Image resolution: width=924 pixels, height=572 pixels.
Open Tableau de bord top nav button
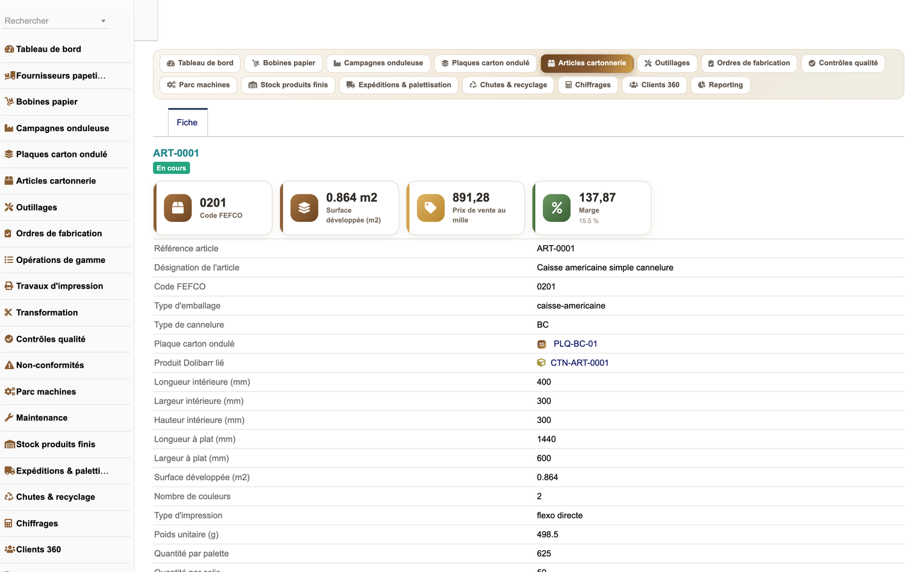tap(200, 63)
